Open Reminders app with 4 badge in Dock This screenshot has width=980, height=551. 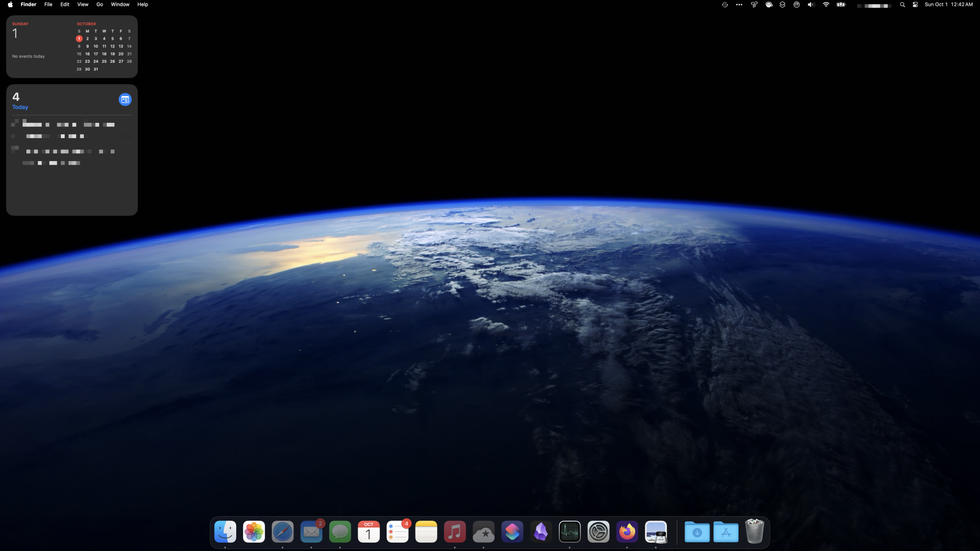(x=397, y=531)
